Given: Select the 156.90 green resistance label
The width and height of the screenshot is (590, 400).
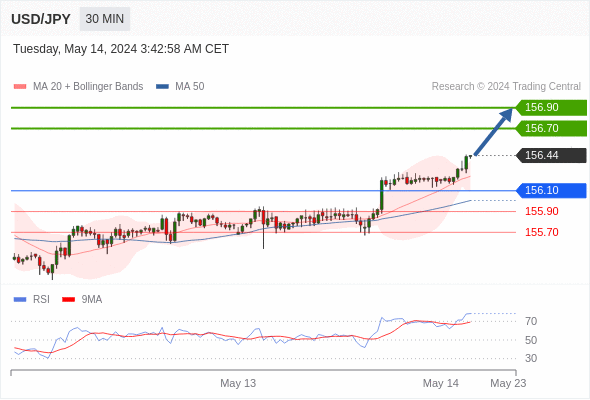Looking at the screenshot, I should 551,108.
